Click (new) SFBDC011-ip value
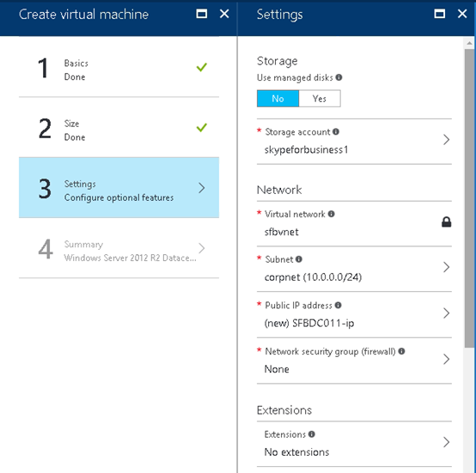Viewport: 476px width, 473px height. (x=309, y=324)
